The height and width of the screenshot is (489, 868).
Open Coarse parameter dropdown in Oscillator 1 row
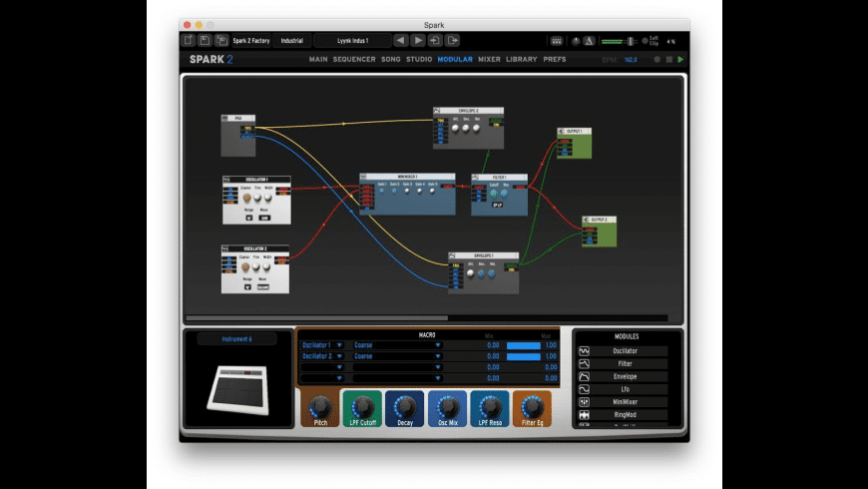point(397,345)
